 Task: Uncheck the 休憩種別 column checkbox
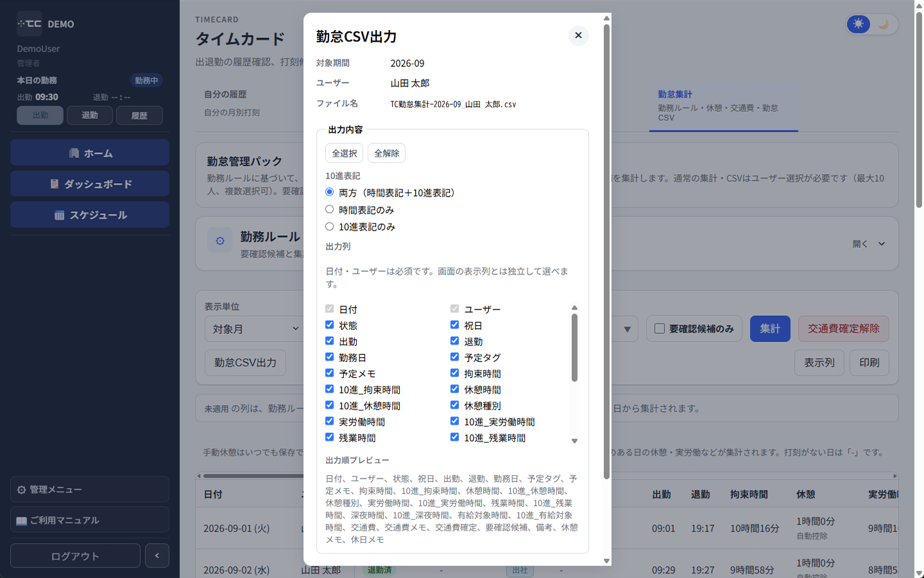pyautogui.click(x=455, y=405)
